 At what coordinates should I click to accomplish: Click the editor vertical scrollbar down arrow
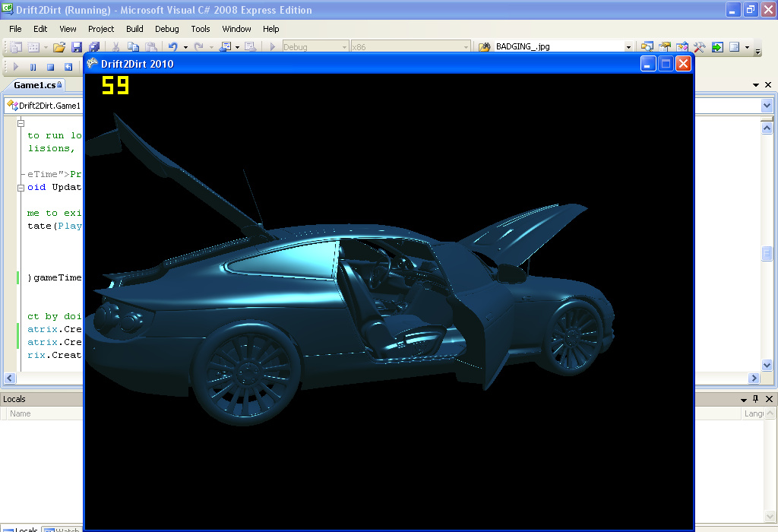[x=767, y=366]
